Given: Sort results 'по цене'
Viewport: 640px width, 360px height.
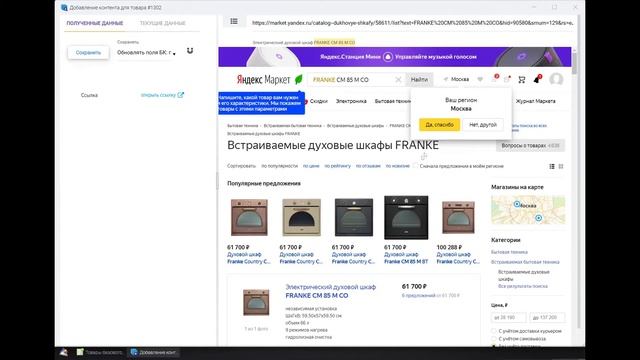Looking at the screenshot, I should [311, 166].
